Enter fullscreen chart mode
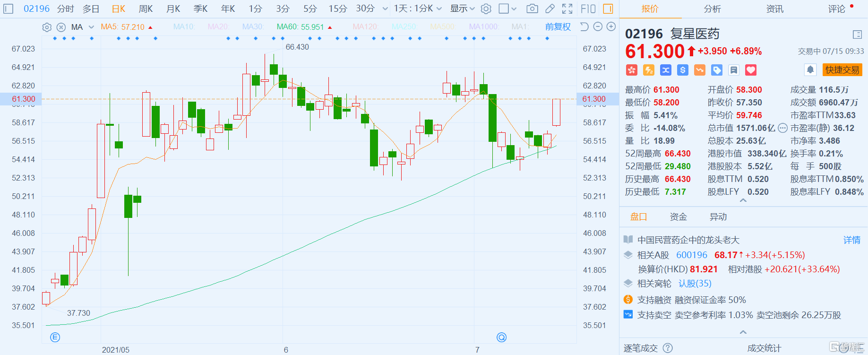Screen dimensions: 868x355 [567, 9]
